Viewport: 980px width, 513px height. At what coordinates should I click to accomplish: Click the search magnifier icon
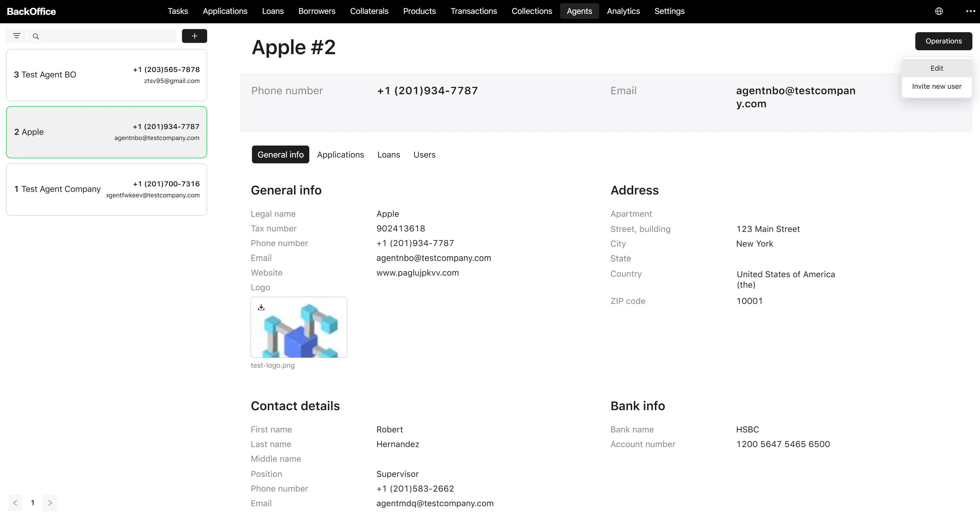click(36, 36)
